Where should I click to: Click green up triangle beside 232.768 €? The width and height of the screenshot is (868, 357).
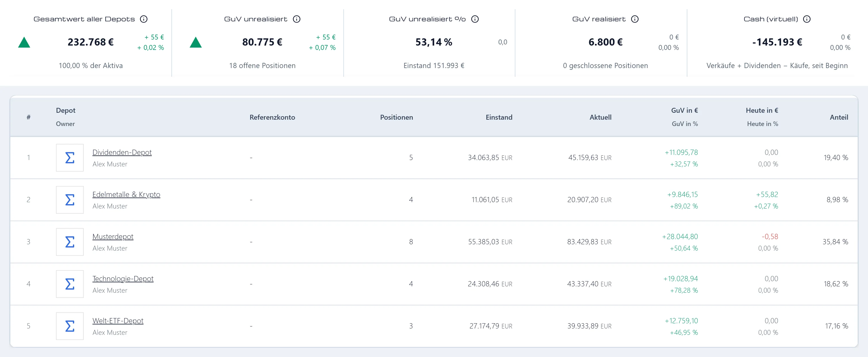tap(24, 42)
